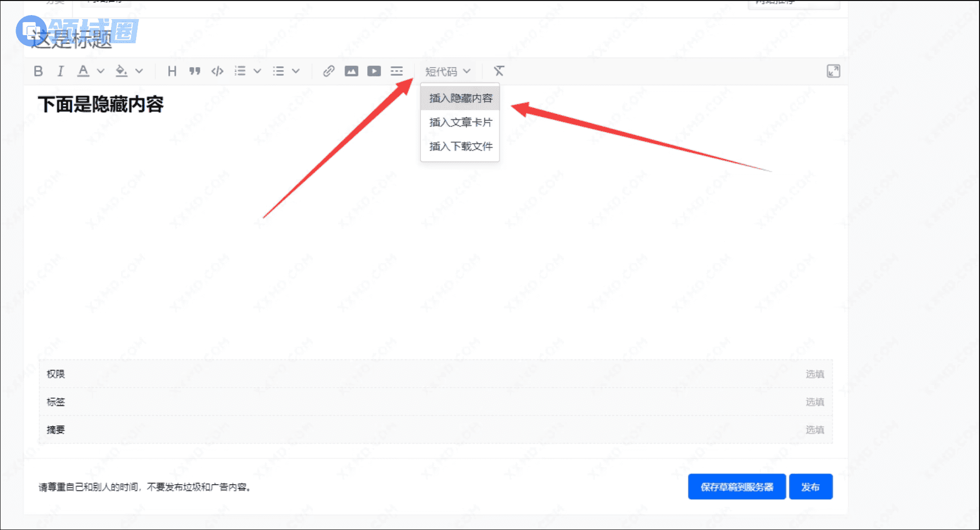Expand the editor to fullscreen
Image resolution: width=980 pixels, height=530 pixels.
833,71
